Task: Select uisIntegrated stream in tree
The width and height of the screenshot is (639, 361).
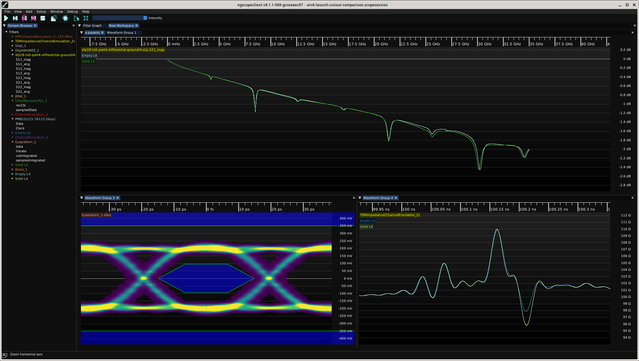Action: coord(26,156)
